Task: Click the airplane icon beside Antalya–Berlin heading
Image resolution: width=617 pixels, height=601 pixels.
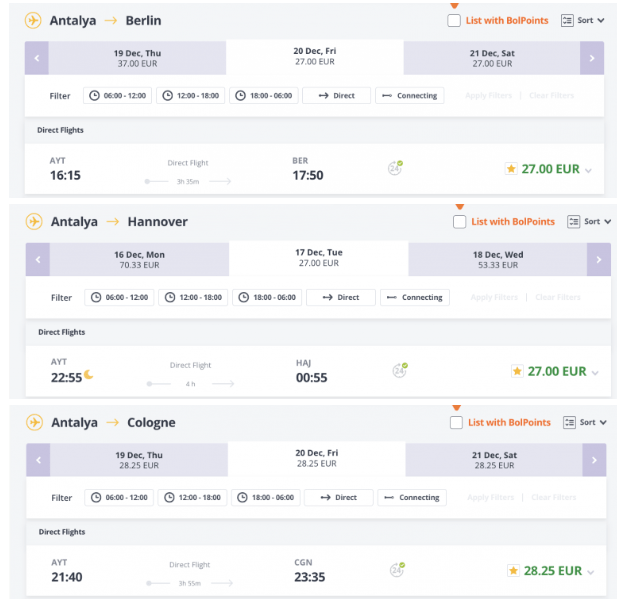Action: [x=33, y=20]
